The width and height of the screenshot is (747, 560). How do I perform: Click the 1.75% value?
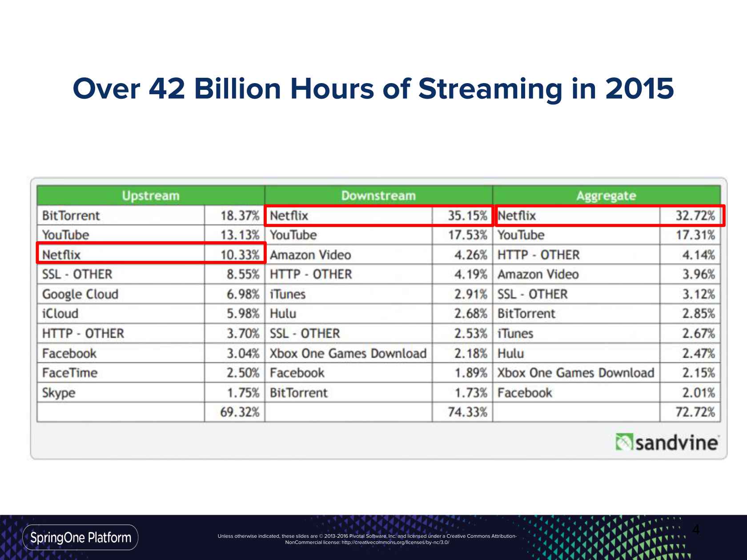243,393
